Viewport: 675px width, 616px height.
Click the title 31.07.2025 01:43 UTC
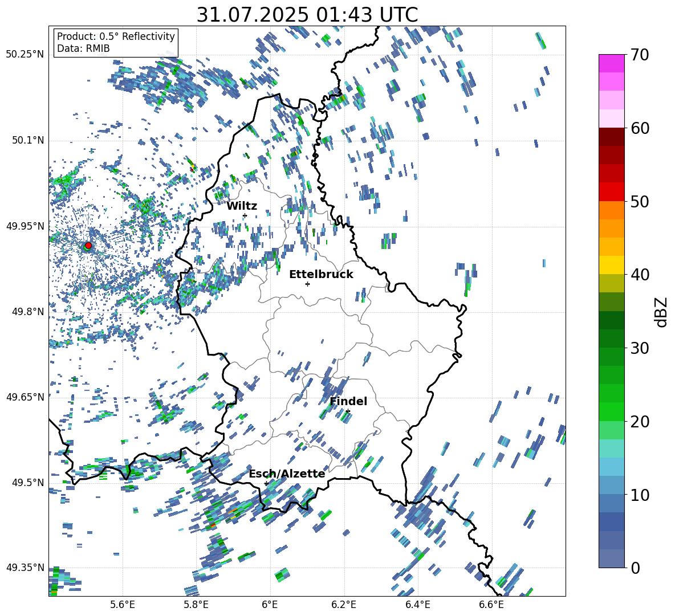point(307,15)
